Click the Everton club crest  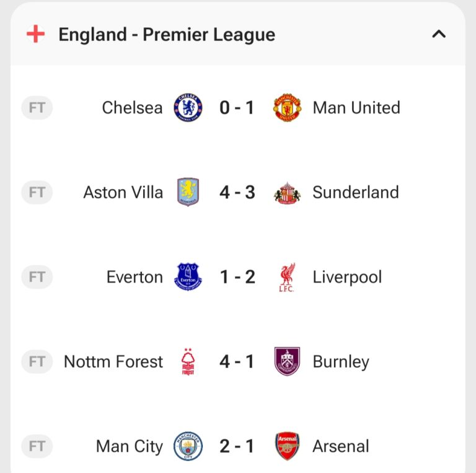[188, 277]
